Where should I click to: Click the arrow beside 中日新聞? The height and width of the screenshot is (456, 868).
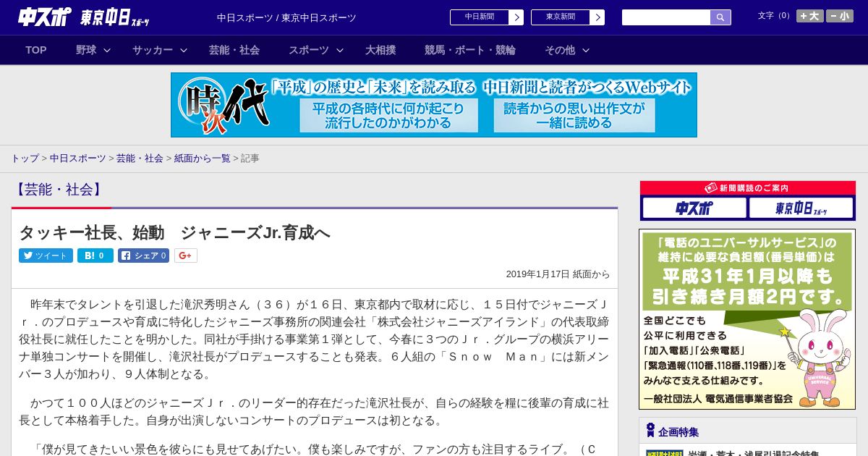tap(516, 17)
